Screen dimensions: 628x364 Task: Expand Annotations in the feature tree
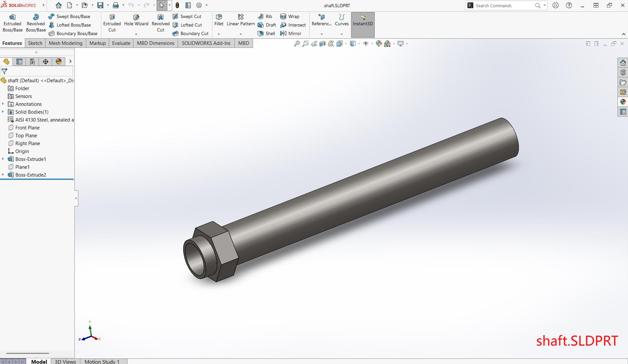[3, 104]
